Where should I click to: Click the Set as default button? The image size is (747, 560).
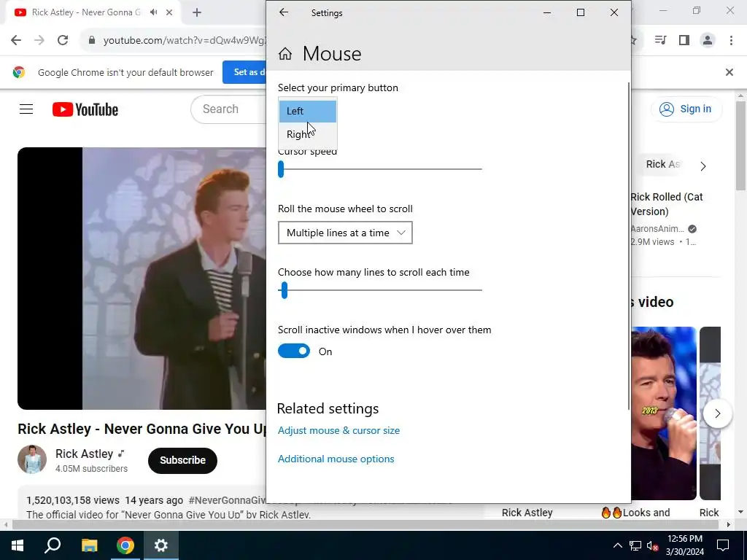click(x=244, y=72)
